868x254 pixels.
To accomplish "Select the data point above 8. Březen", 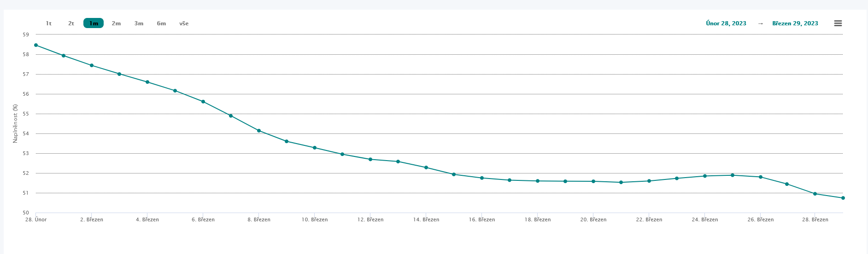I will [x=259, y=131].
